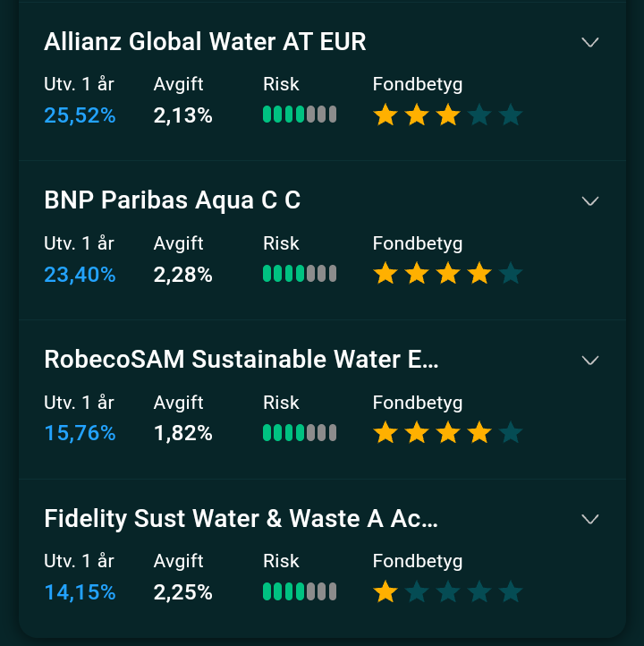Screen dimensions: 644x646
Task: Click Fidelity fund risk indicator bars
Action: pos(300,591)
